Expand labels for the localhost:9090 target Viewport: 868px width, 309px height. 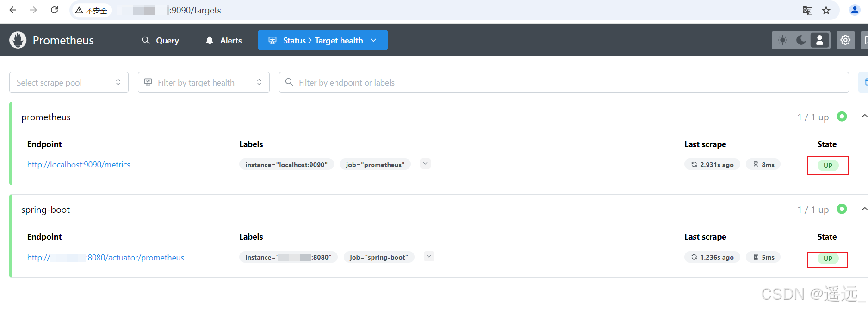(425, 164)
